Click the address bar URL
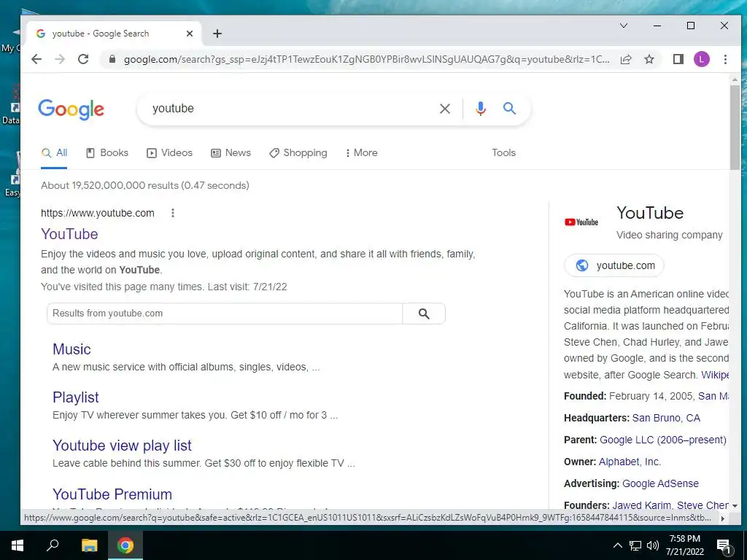747x560 pixels. (366, 60)
